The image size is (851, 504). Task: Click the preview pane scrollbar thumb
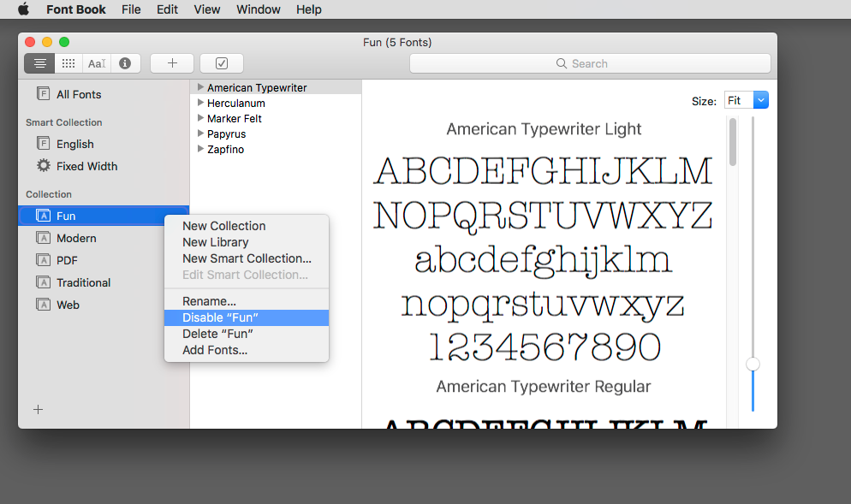point(733,142)
